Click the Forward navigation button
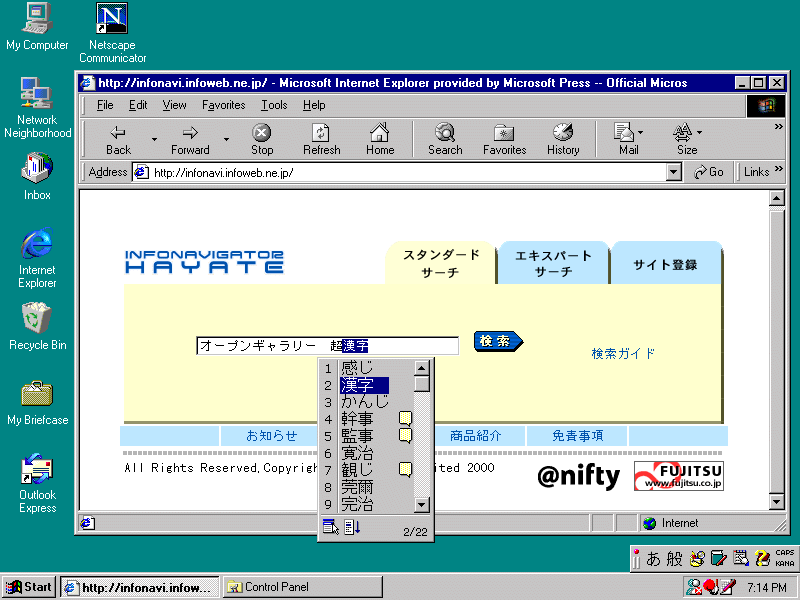 click(190, 139)
